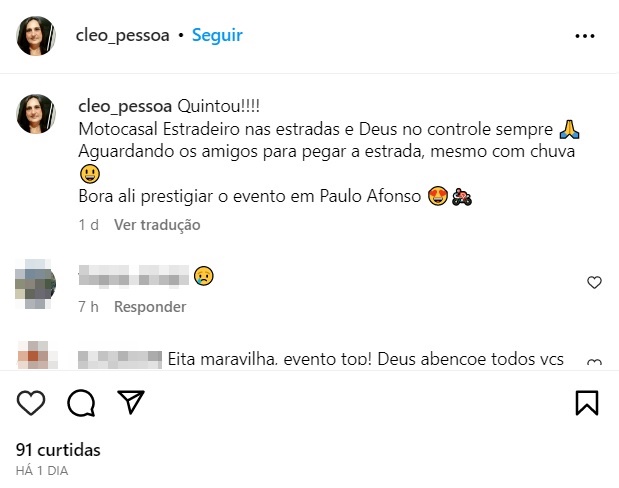Open the comment bubble icon
The width and height of the screenshot is (619, 488).
tap(81, 402)
